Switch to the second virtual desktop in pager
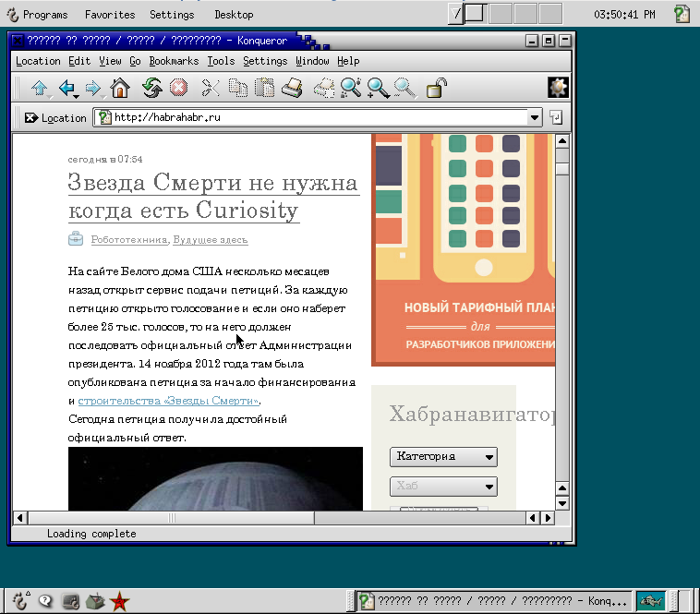The image size is (700, 614). click(x=500, y=14)
